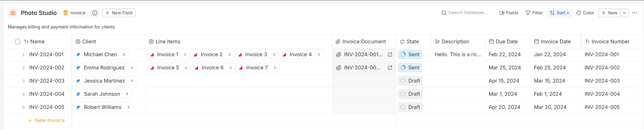Toggle the Fields visibility control
The image size is (644, 130).
[509, 13]
